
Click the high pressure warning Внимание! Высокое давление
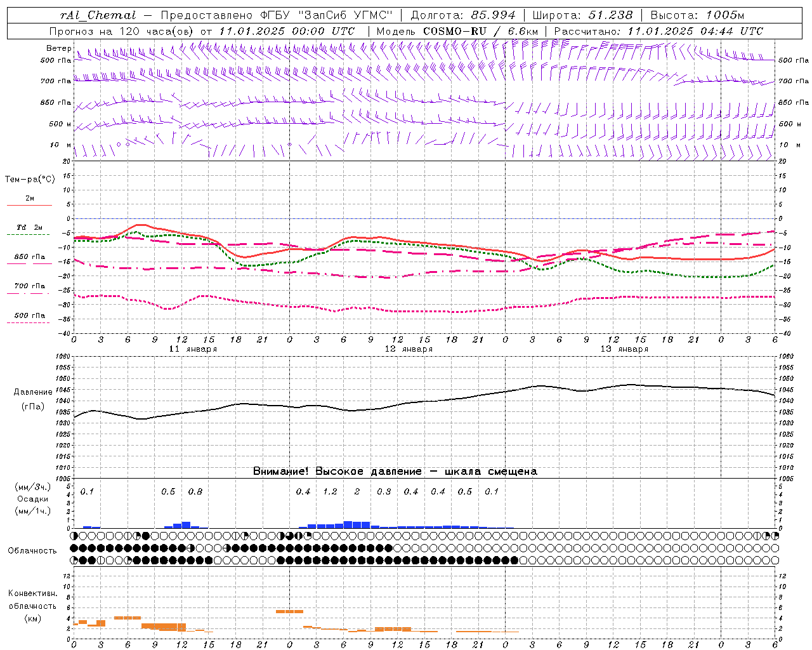337,471
